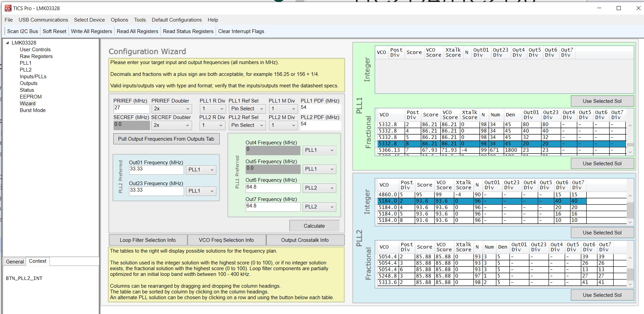
Task: Select Wizard in the device tree
Action: point(28,103)
